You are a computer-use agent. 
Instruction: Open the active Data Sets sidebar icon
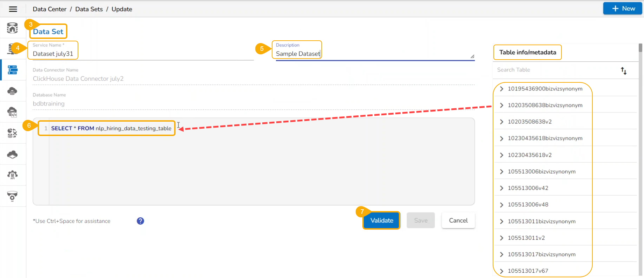(x=13, y=70)
